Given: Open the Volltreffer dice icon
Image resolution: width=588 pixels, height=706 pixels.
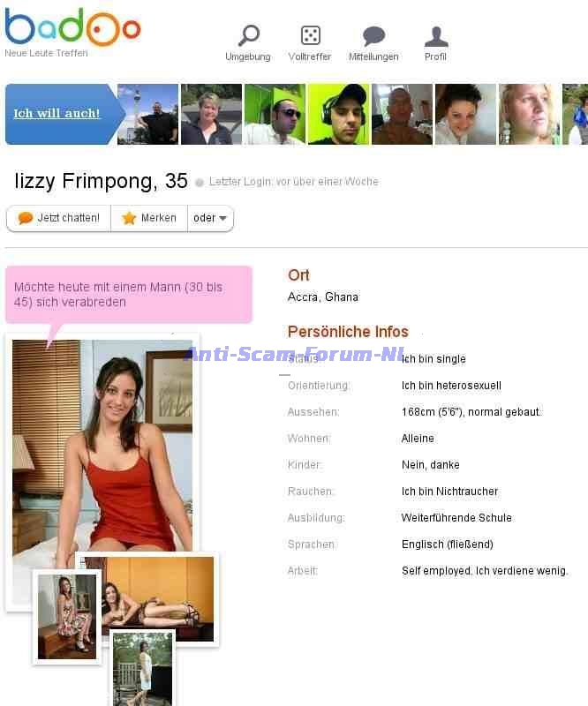Looking at the screenshot, I should pyautogui.click(x=310, y=35).
